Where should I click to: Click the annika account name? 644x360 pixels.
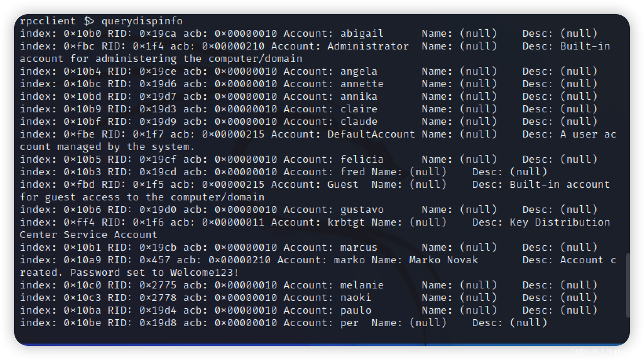coord(359,96)
